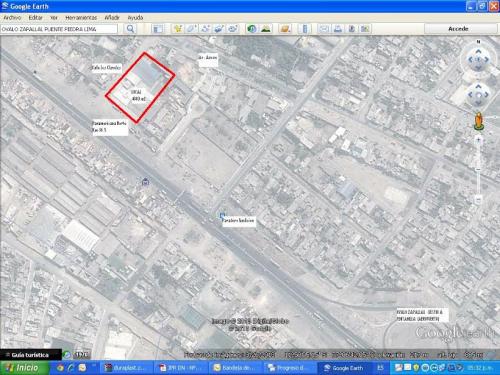Click the Paradero placemark label
The image size is (500, 375).
(x=239, y=221)
